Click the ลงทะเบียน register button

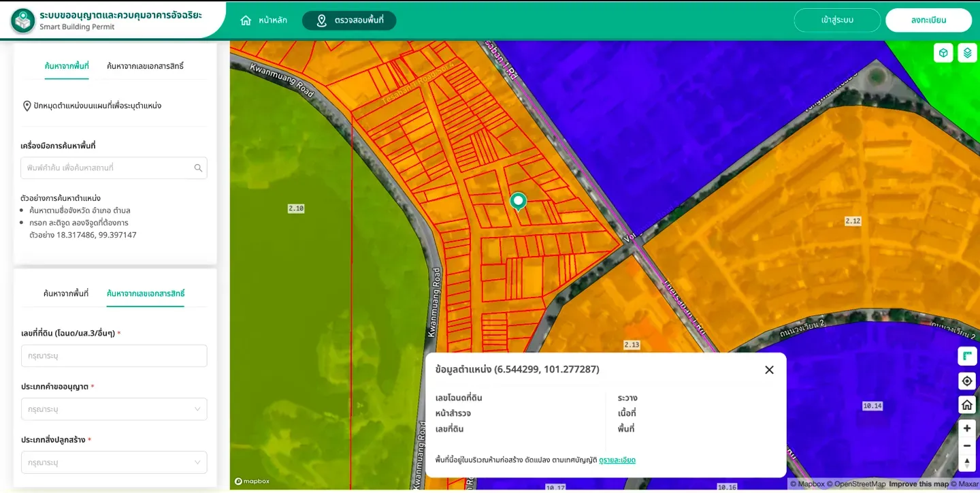coord(928,20)
